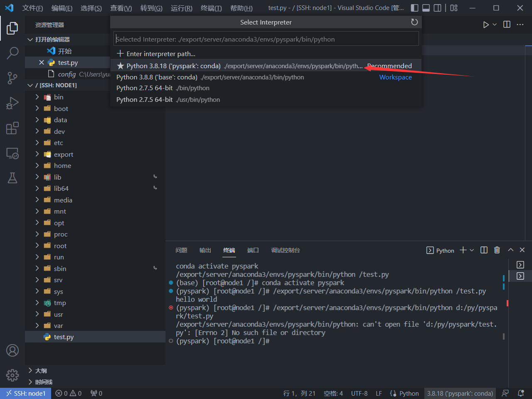Image resolution: width=532 pixels, height=399 pixels.
Task: Click the Select Interpreter search field
Action: pos(266,39)
